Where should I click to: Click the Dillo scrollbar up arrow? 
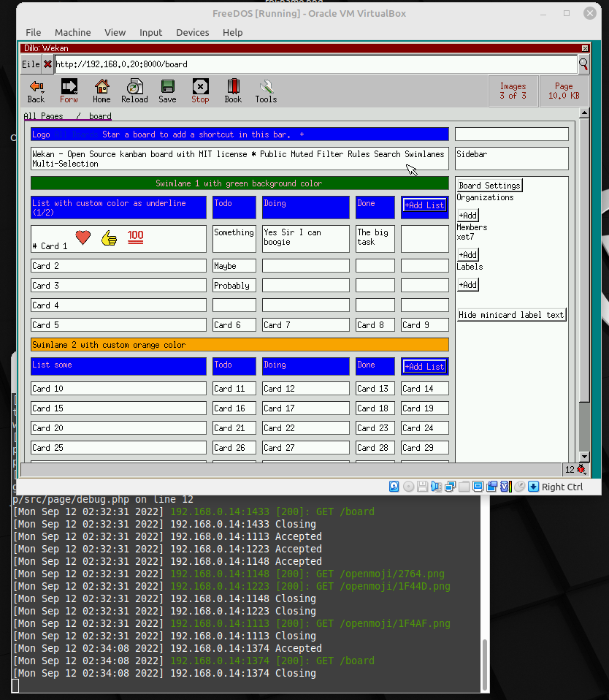pos(584,113)
